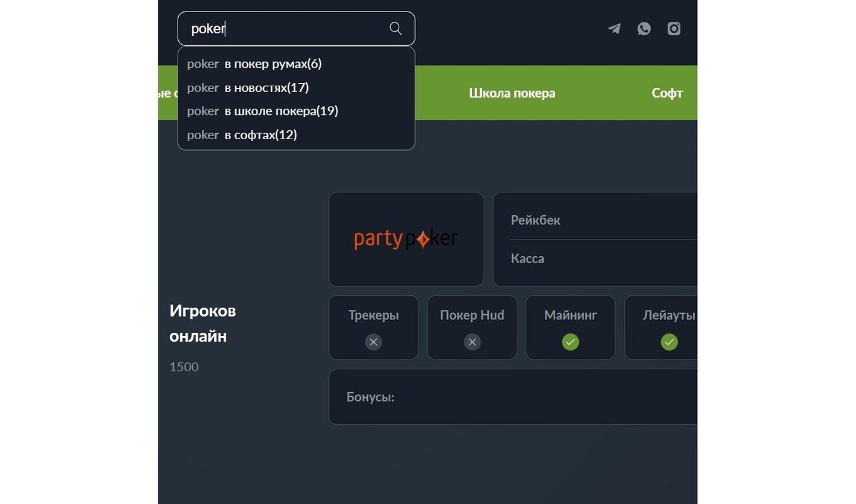The width and height of the screenshot is (856, 504).
Task: Click the Лейауты green checkmark icon
Action: coord(669,342)
